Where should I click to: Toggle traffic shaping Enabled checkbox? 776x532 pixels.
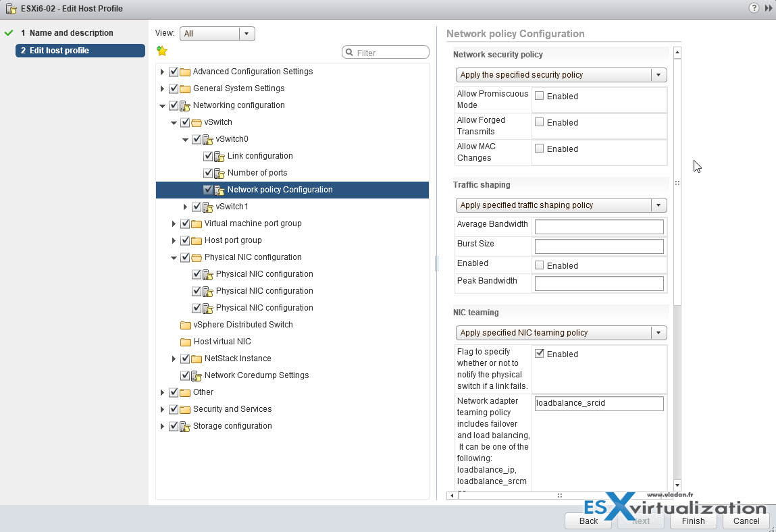pos(540,265)
